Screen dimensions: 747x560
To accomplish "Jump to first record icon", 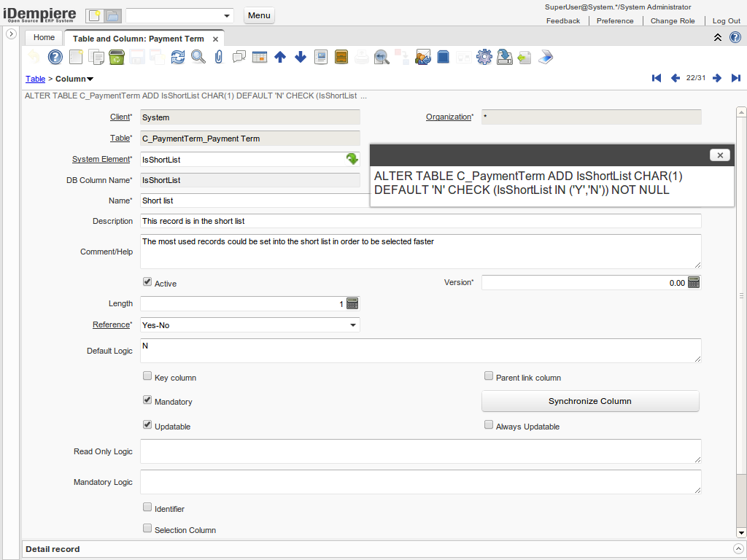I will click(657, 78).
